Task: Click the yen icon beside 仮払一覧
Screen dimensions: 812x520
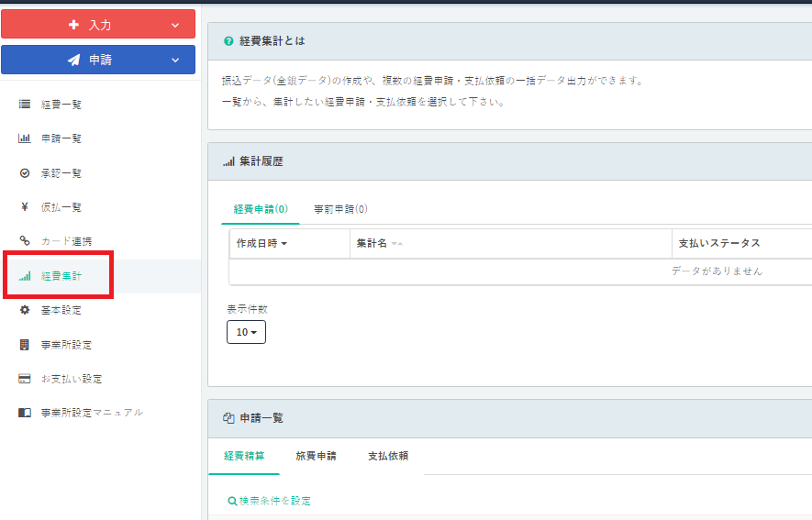Action: (x=25, y=207)
